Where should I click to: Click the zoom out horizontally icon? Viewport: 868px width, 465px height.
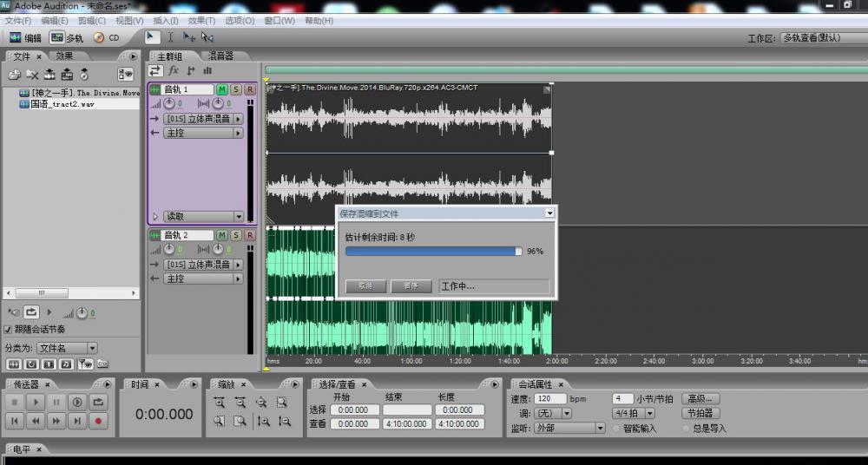pos(240,403)
